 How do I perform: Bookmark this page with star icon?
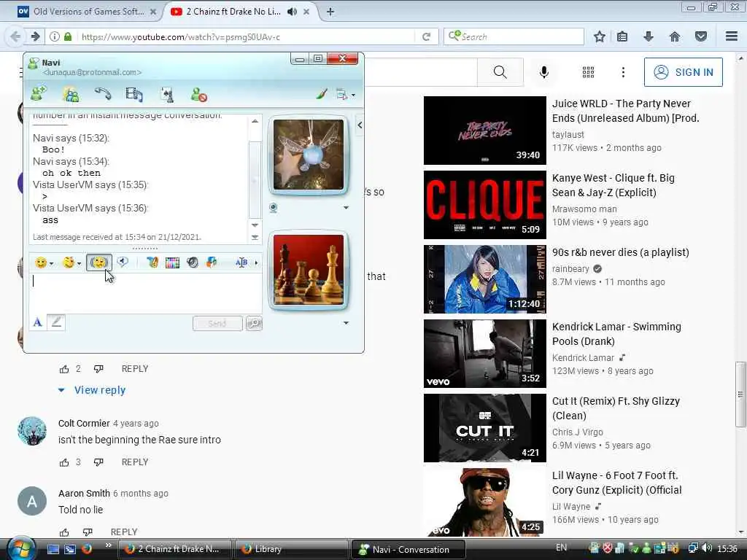[600, 36]
